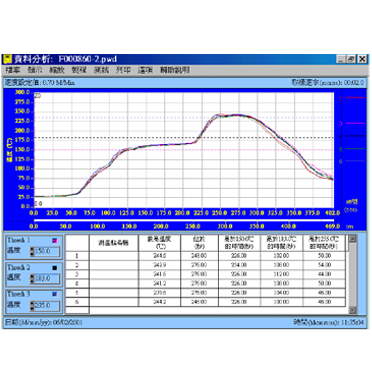Close the 資料分析 window
Image resolution: width=372 pixels, height=372 pixels.
(x=362, y=59)
